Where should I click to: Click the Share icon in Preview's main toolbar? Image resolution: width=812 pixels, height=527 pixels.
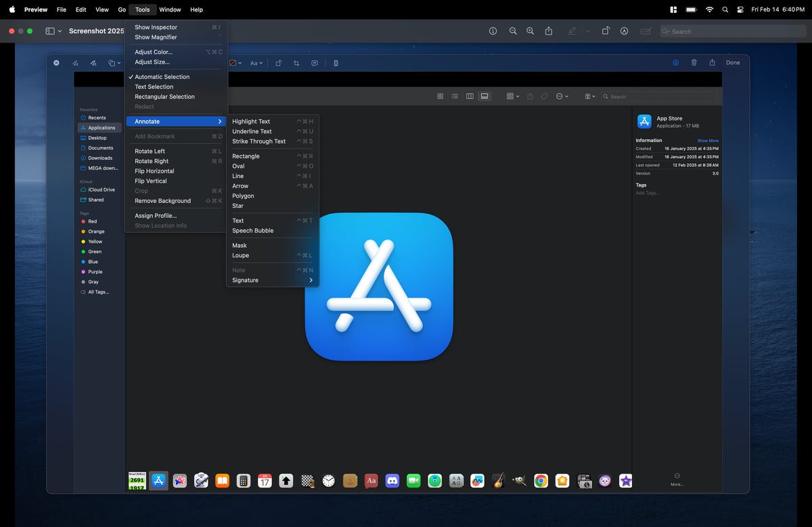tap(549, 31)
